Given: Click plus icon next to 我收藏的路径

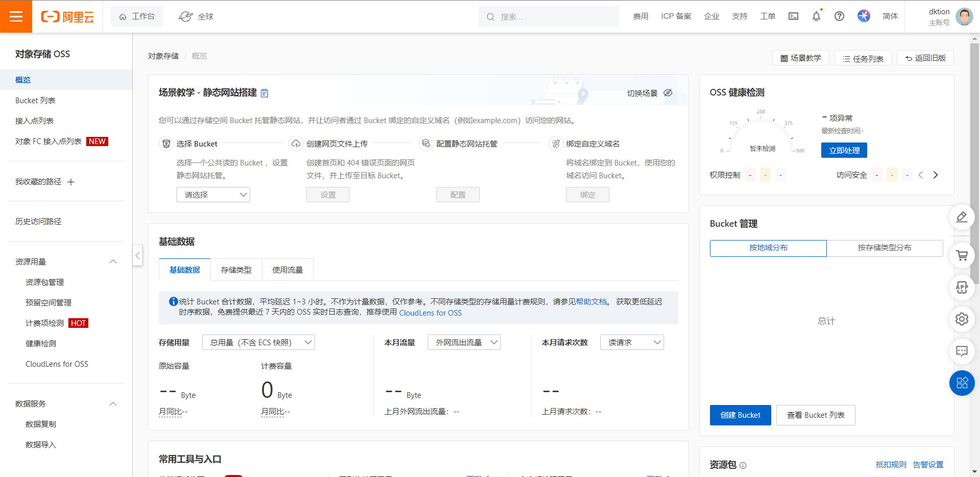Looking at the screenshot, I should (71, 182).
